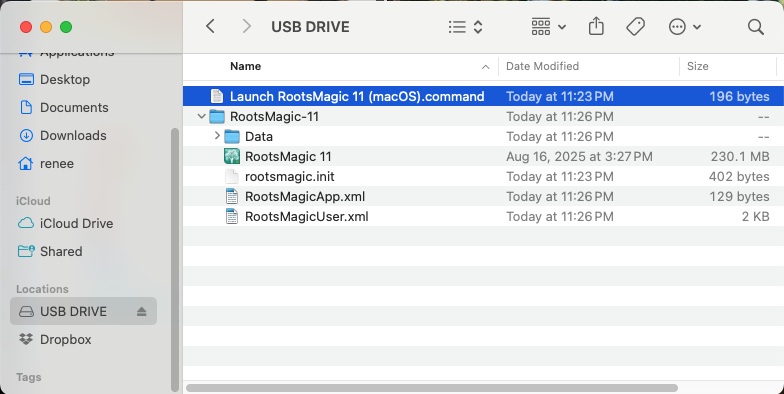
Task: Open iCloud Drive in the sidebar
Action: (76, 224)
